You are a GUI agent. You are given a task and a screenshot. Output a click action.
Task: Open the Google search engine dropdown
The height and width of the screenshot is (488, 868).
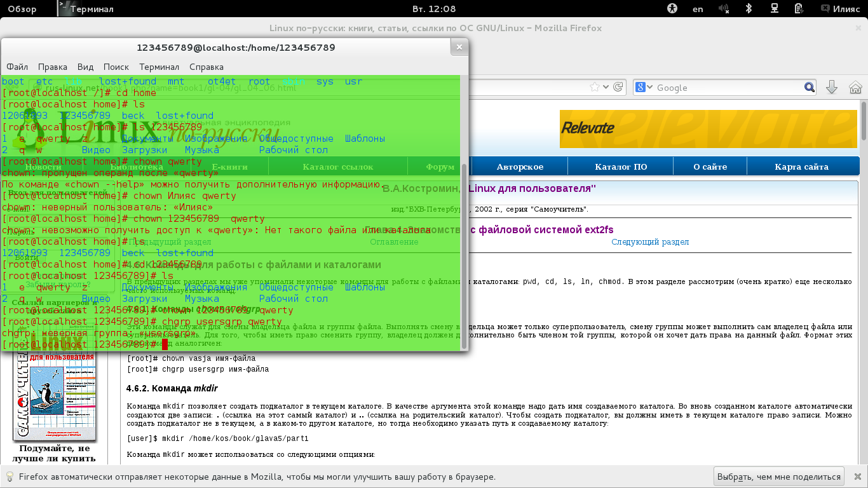[645, 88]
